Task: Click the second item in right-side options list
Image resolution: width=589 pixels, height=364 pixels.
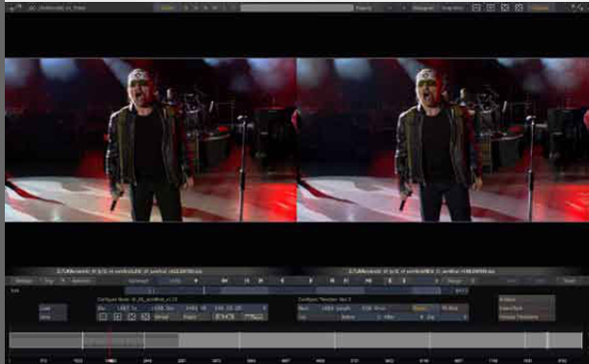Action: coord(527,308)
